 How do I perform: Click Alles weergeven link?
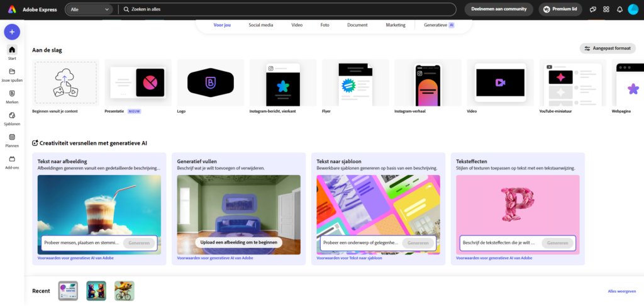pyautogui.click(x=622, y=291)
